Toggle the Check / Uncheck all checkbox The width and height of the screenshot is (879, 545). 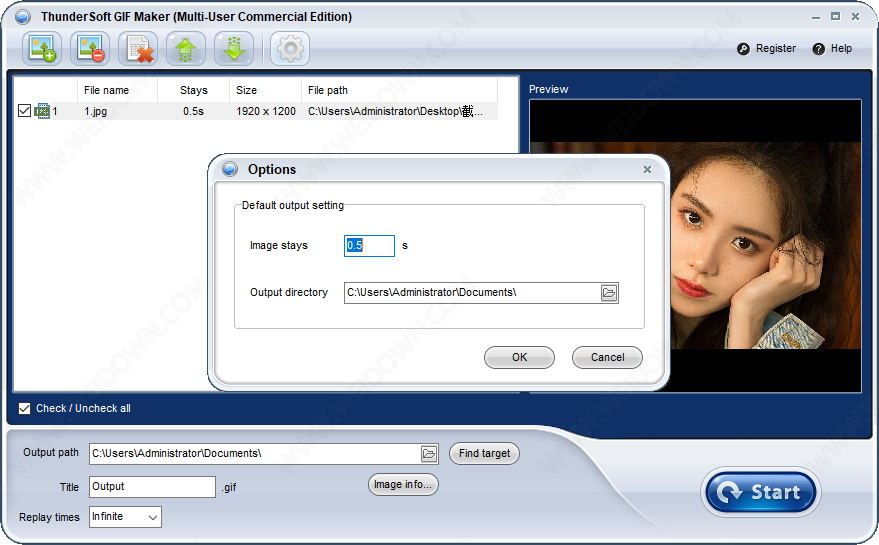click(24, 408)
